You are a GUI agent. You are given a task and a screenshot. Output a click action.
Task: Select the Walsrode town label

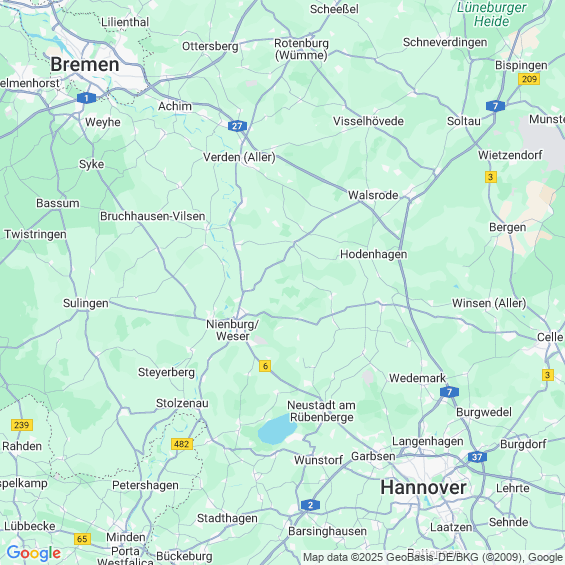pos(373,195)
